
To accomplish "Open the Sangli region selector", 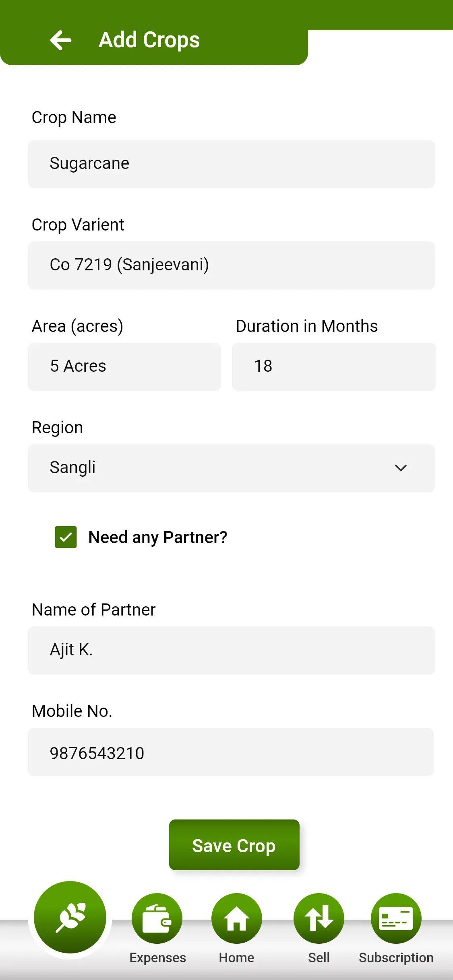I will pos(209,468).
